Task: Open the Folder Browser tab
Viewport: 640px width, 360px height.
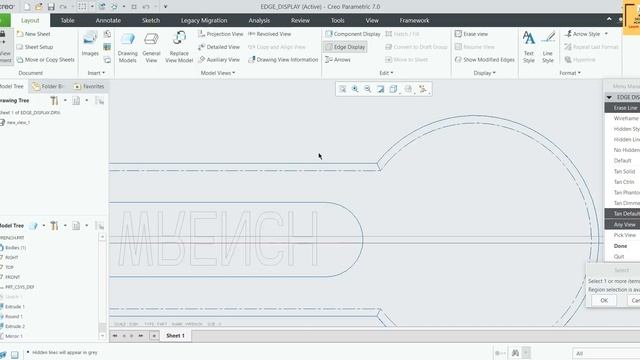Action: pyautogui.click(x=48, y=86)
